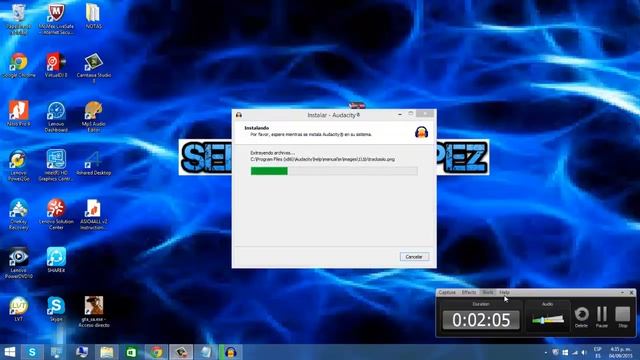Open Skype desktop shortcut
This screenshot has width=640, height=360.
tap(56, 309)
